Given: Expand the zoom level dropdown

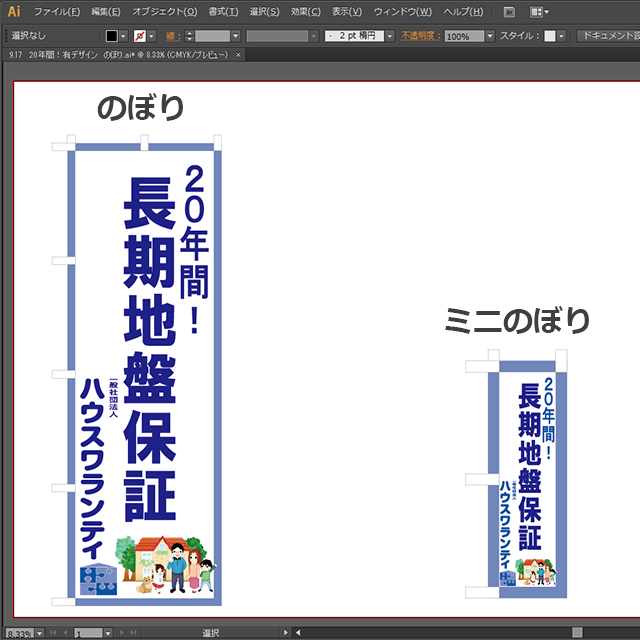Looking at the screenshot, I should 40,633.
